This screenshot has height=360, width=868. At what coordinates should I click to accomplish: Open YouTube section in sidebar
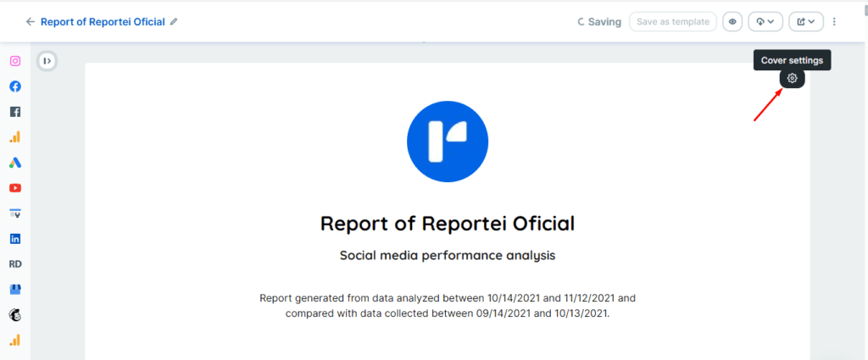(15, 188)
